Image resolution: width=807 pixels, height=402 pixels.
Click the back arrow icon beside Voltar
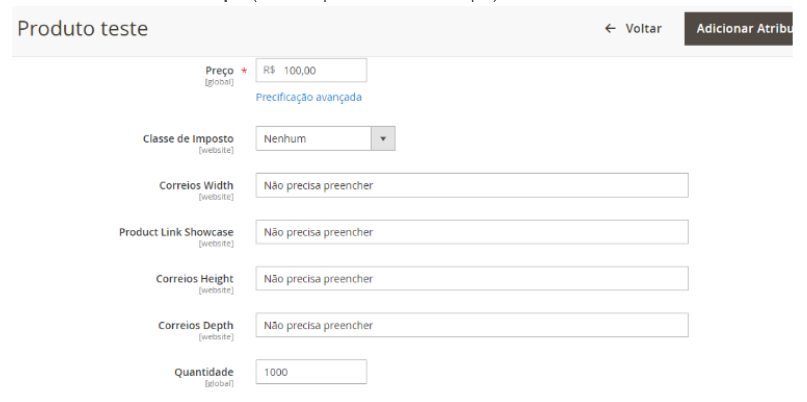pos(610,29)
